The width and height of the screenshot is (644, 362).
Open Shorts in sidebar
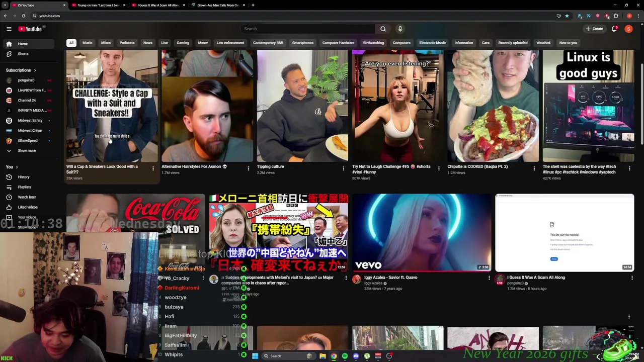pos(29,54)
